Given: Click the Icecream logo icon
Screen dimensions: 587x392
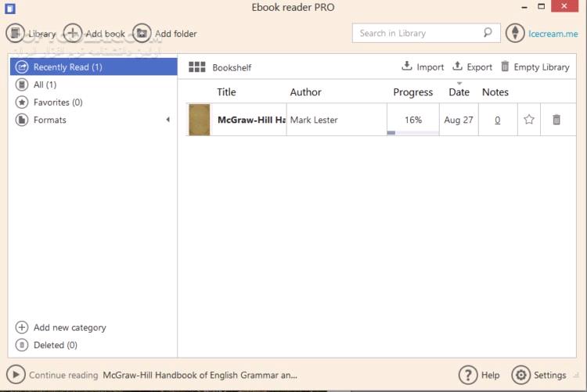Looking at the screenshot, I should point(515,34).
